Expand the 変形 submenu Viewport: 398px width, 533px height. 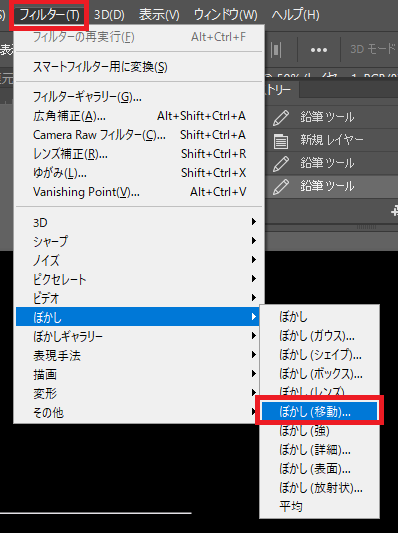pos(137,394)
